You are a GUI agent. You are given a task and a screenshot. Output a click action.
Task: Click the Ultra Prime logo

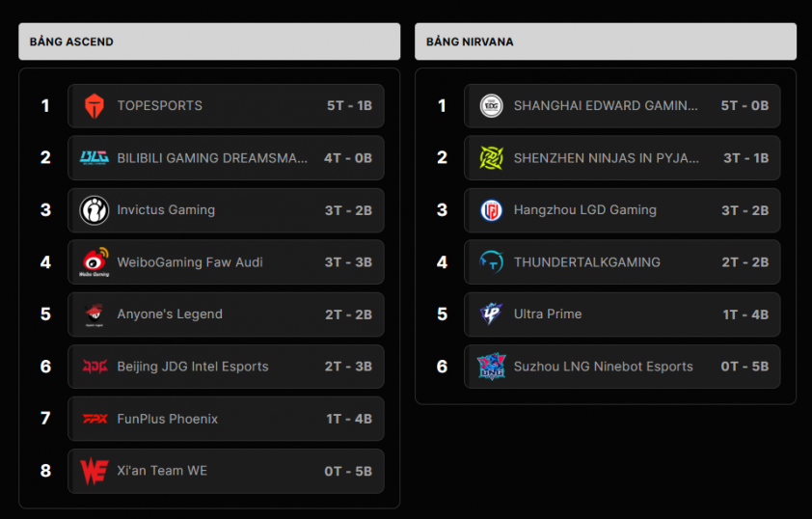coord(491,314)
